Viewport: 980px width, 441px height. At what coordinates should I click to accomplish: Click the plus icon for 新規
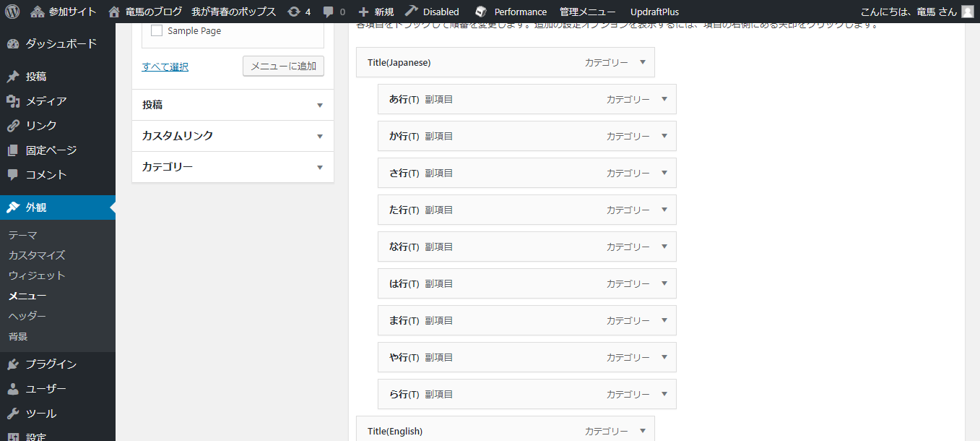[x=363, y=12]
